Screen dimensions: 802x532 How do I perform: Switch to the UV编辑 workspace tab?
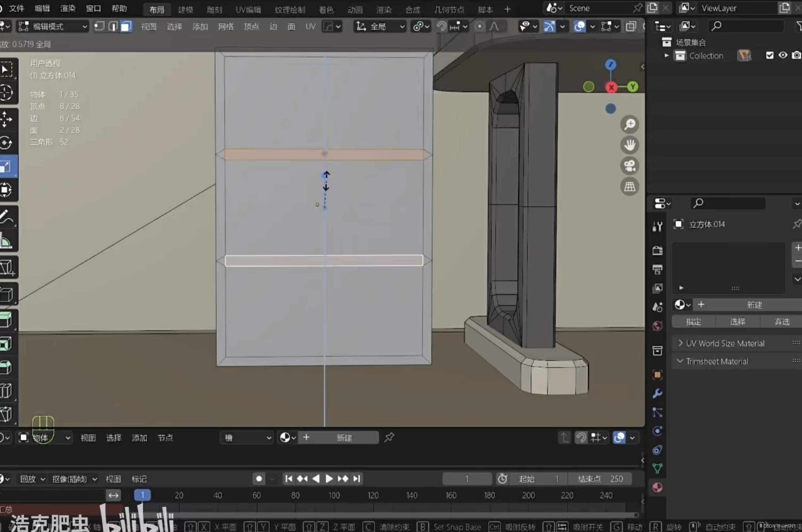click(248, 10)
